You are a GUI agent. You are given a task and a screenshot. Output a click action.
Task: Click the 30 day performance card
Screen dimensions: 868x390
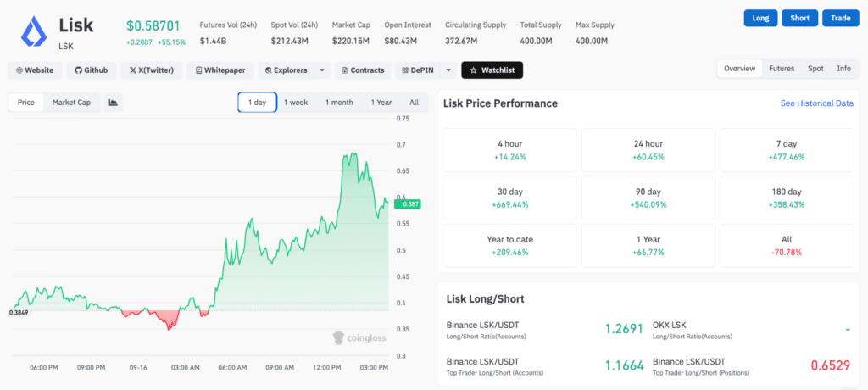510,198
